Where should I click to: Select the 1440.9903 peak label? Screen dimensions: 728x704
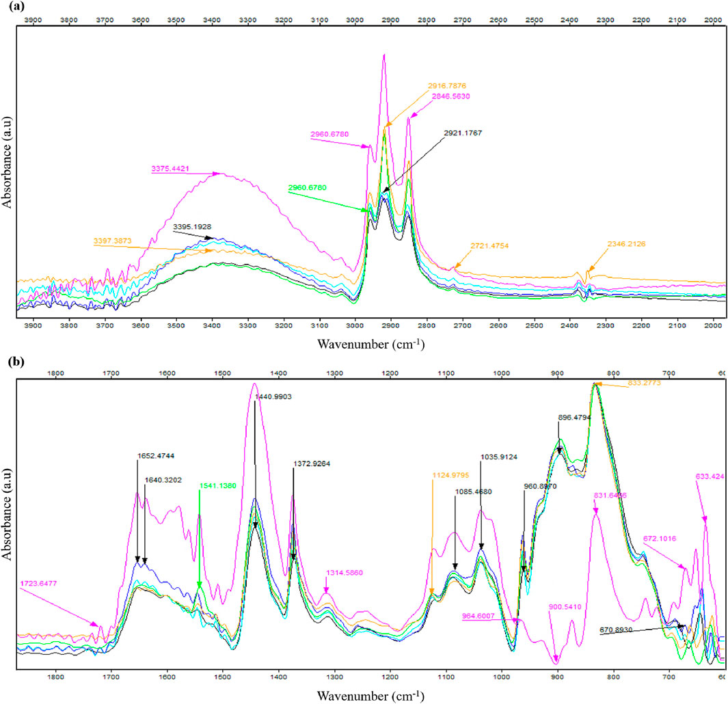click(273, 396)
